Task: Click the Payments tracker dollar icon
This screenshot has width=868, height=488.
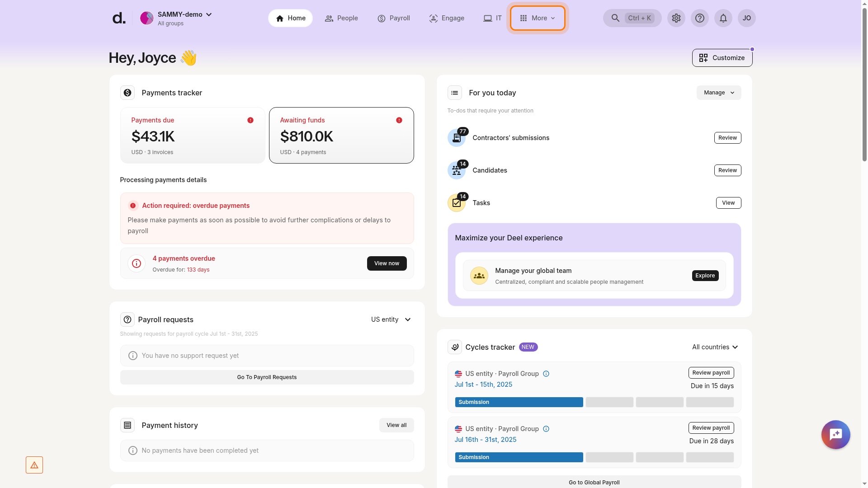Action: pos(127,93)
